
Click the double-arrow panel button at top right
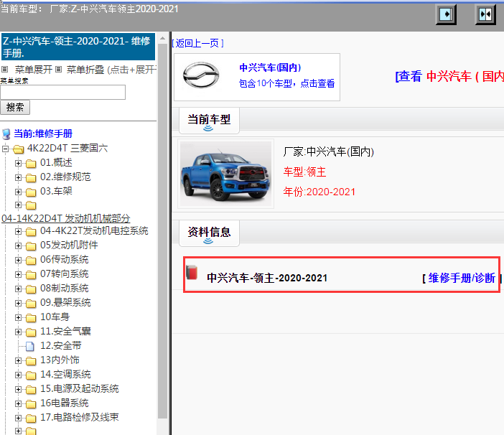pos(485,14)
